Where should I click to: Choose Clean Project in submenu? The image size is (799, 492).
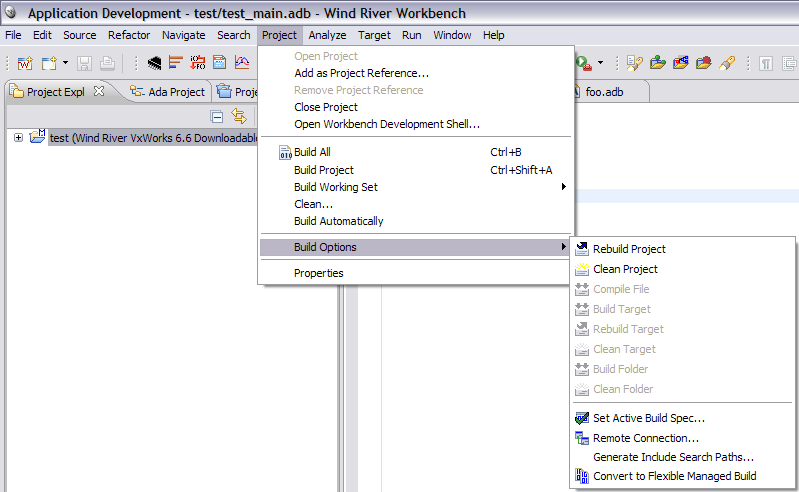682,269
